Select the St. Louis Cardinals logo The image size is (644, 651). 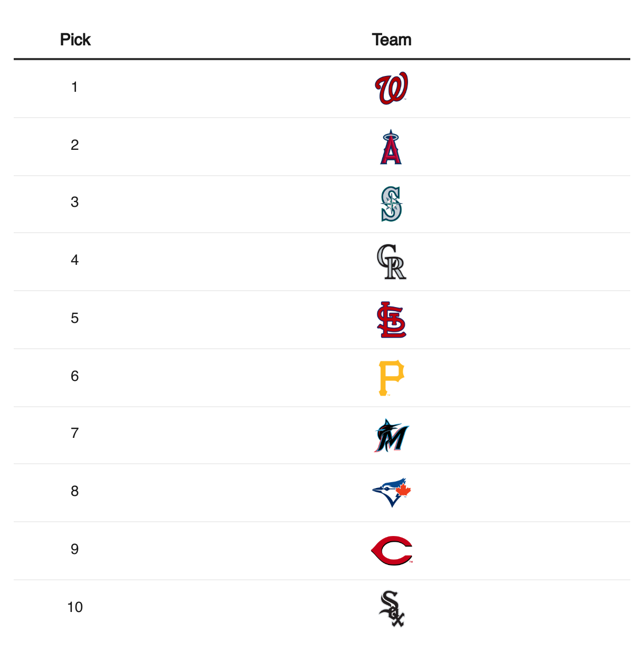[x=391, y=320]
